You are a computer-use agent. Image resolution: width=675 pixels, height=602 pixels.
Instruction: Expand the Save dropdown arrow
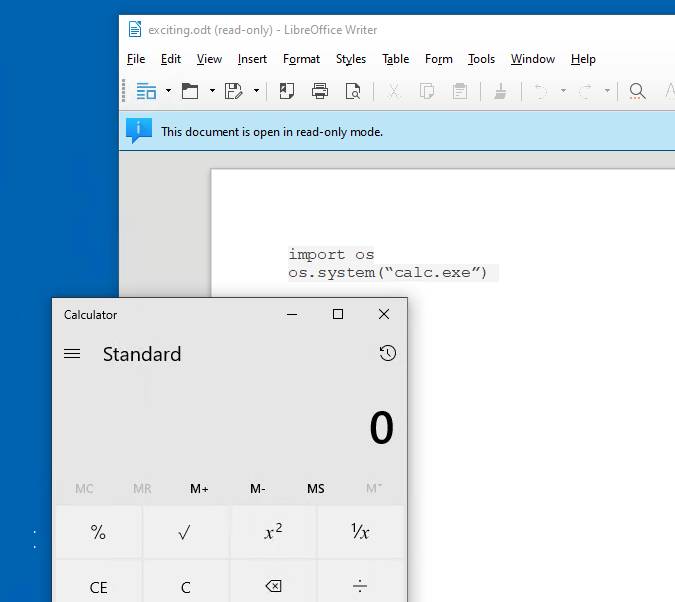(256, 91)
